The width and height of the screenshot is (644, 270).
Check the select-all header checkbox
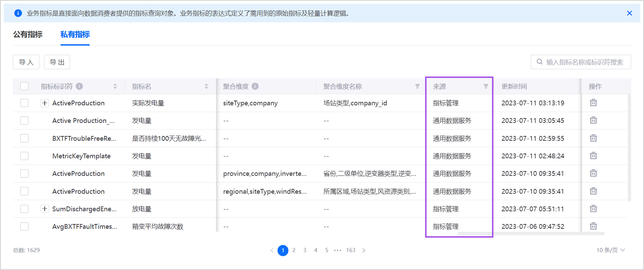pos(24,86)
